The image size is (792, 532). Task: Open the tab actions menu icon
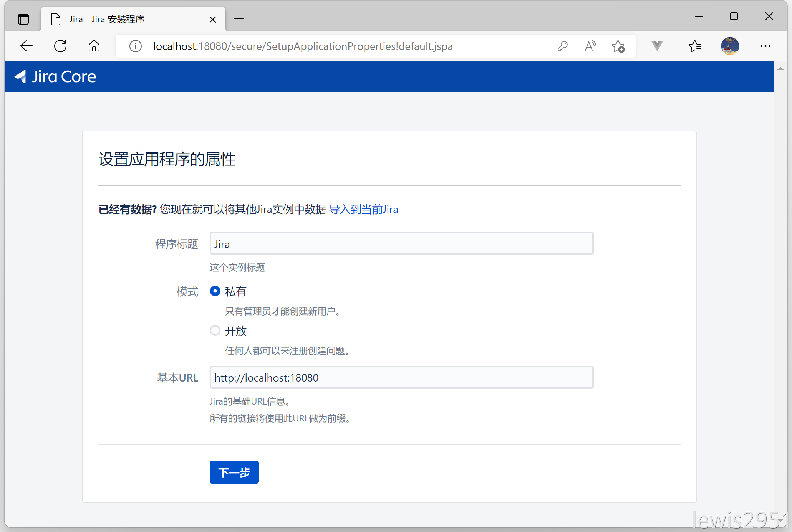[23, 19]
